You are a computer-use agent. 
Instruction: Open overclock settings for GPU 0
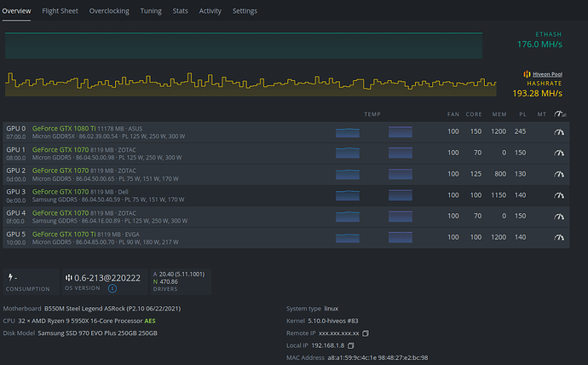[559, 131]
